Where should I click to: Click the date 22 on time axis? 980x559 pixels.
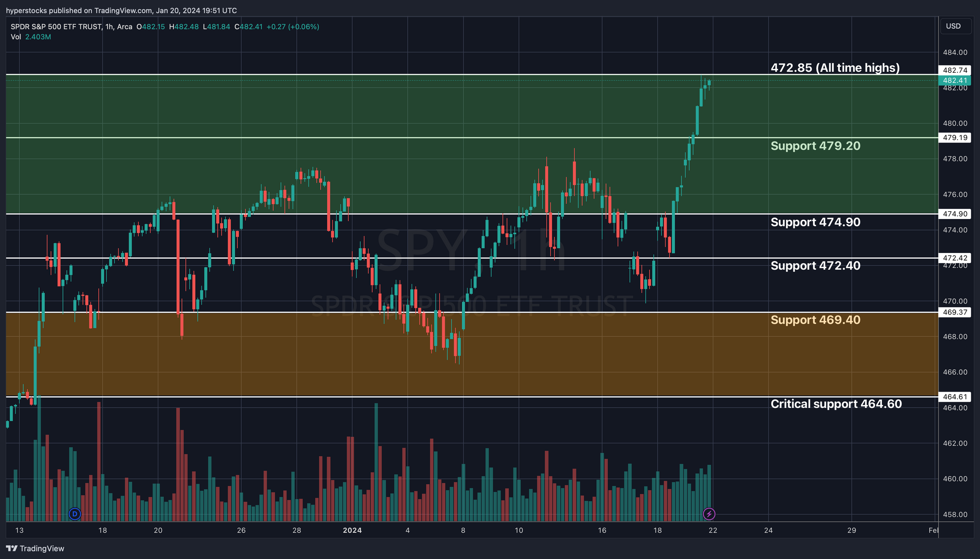pos(713,530)
